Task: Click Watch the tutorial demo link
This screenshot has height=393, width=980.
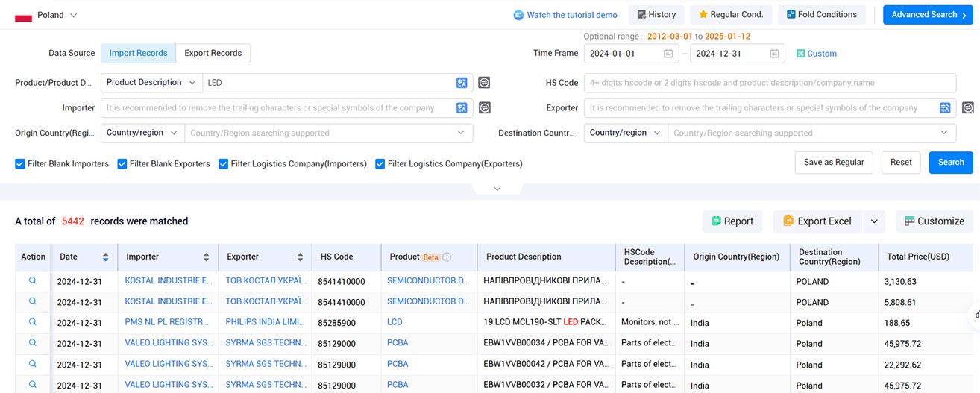Action: click(572, 15)
